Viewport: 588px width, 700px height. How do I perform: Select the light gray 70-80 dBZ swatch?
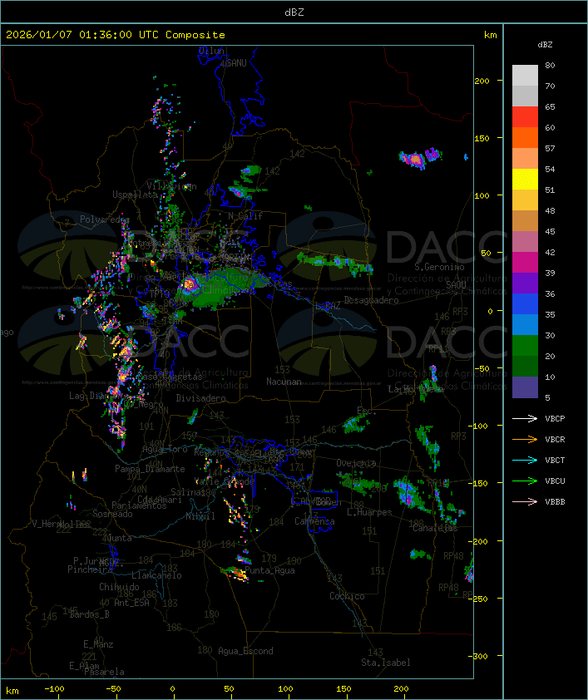[x=525, y=76]
